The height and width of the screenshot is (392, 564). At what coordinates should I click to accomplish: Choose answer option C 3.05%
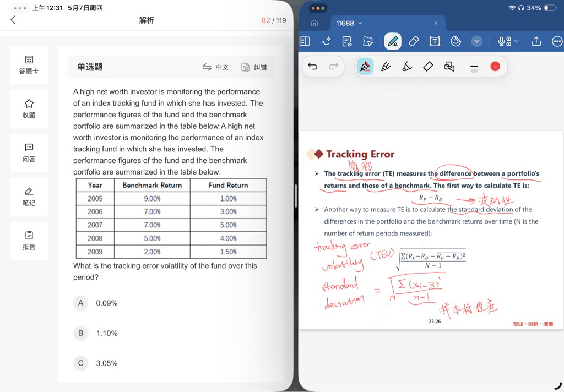[x=96, y=363]
